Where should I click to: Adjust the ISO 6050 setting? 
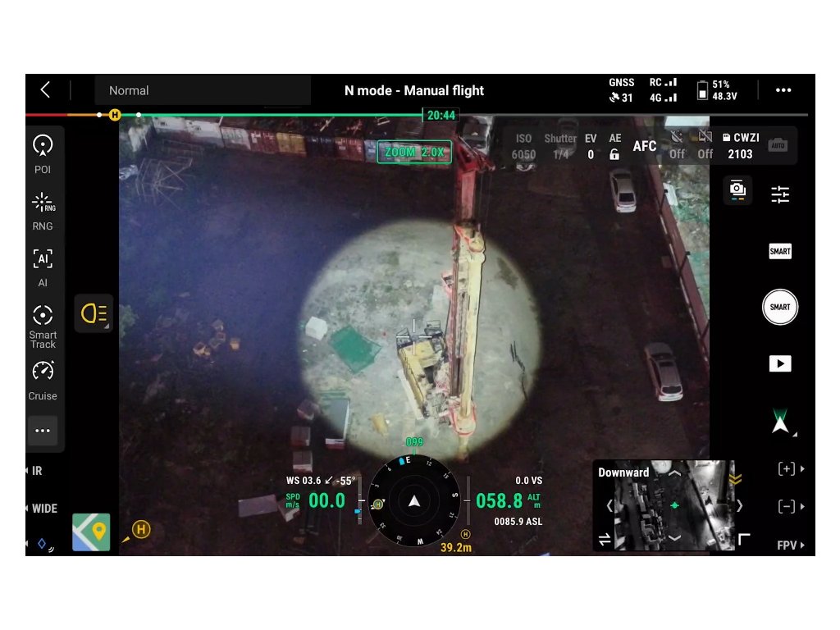coord(523,146)
